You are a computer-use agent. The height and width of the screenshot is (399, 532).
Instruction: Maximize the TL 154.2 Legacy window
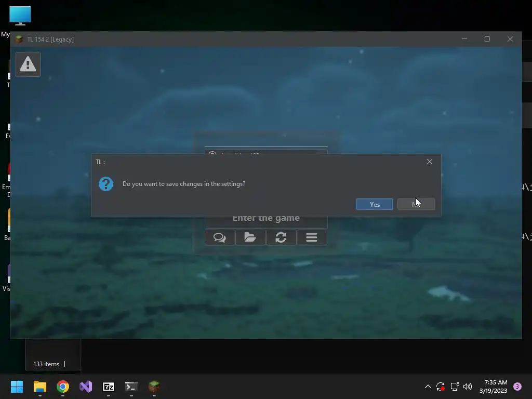[x=487, y=39]
